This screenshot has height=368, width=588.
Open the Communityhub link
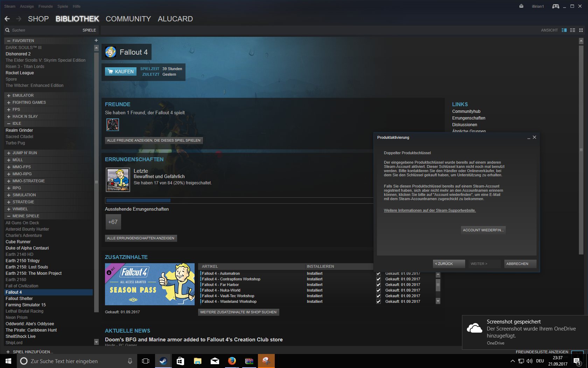coord(466,111)
